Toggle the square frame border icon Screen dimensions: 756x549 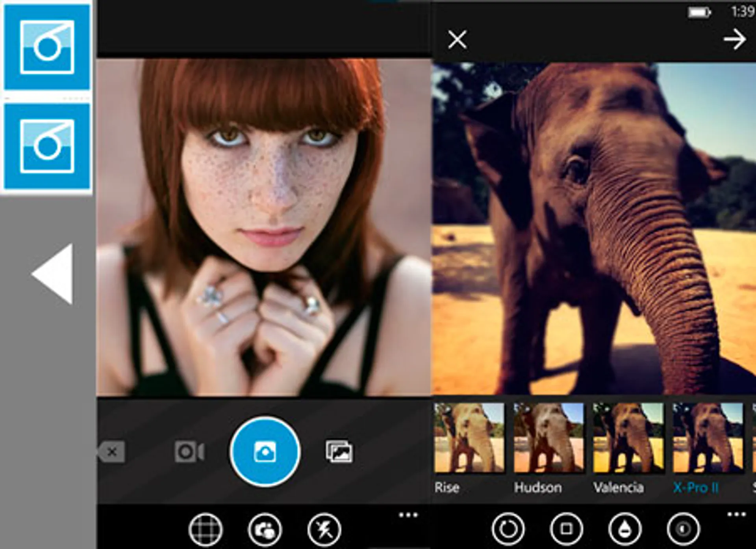coord(566,529)
